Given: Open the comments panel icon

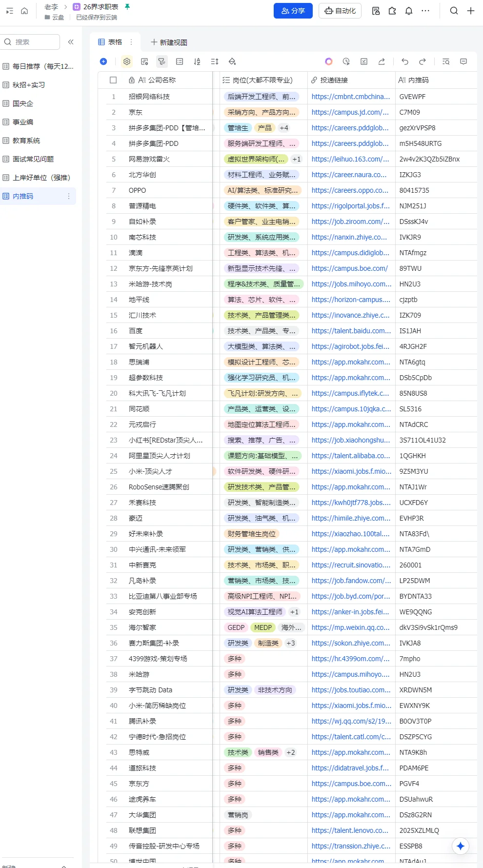Looking at the screenshot, I should 463,61.
